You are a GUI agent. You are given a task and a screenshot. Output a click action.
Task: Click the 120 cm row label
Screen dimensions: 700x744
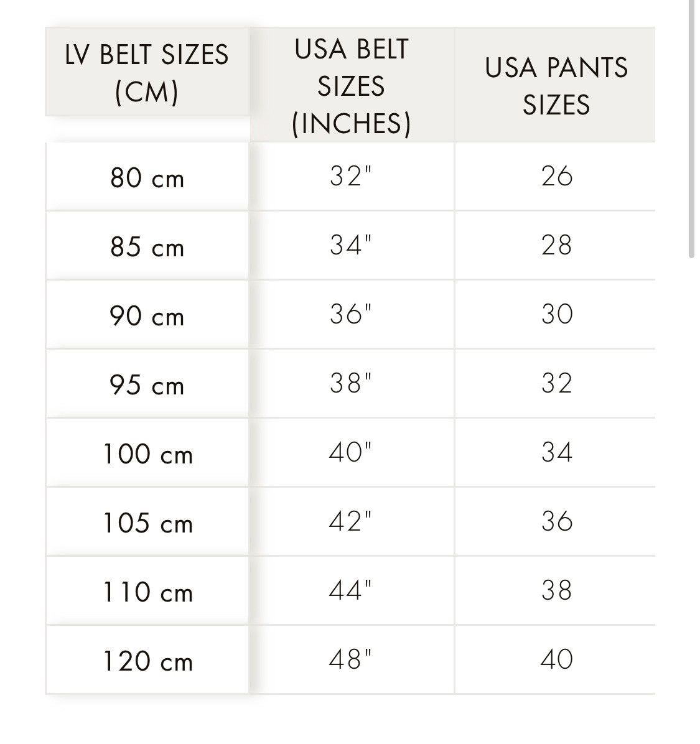[x=147, y=660]
